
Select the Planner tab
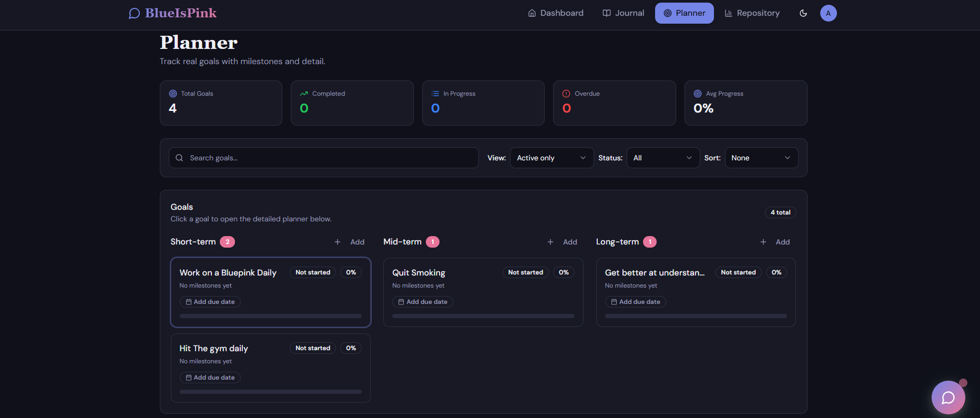click(684, 13)
